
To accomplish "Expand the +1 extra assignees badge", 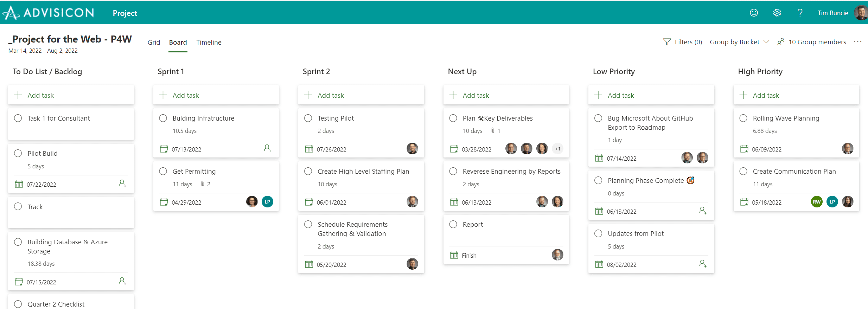I will (558, 149).
